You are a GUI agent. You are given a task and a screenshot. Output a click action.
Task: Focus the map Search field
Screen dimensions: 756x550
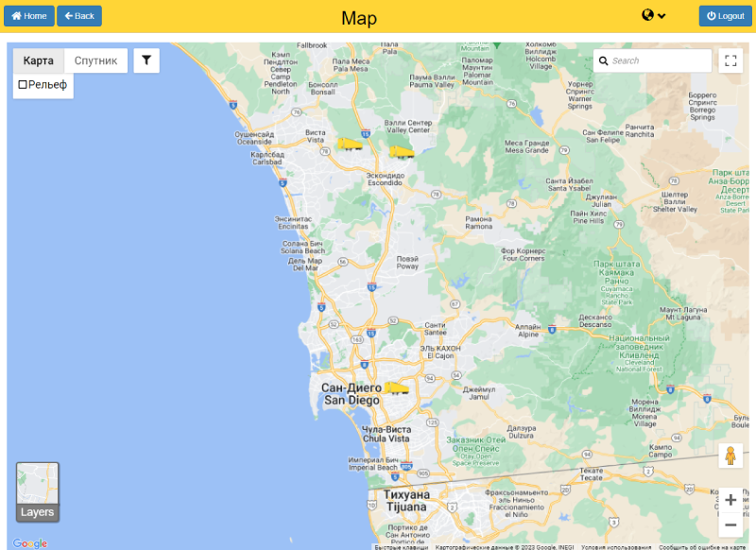[x=652, y=60]
